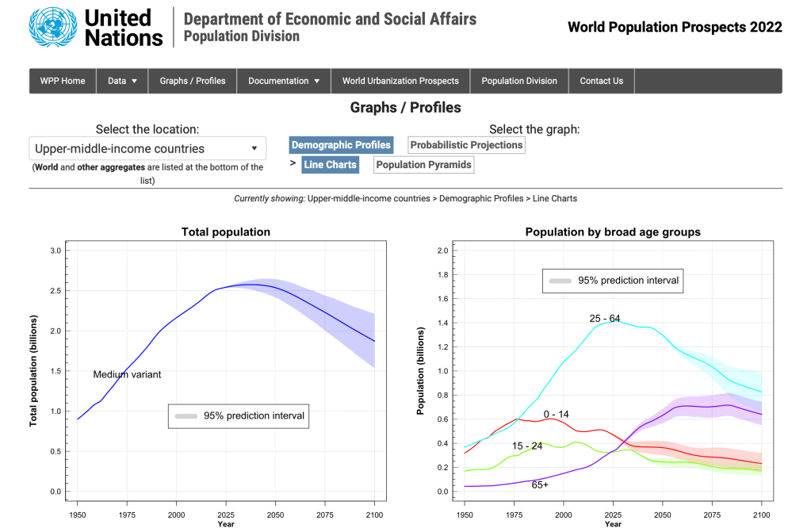Click the gray prediction interval legend swatch in Total population chart

click(186, 415)
